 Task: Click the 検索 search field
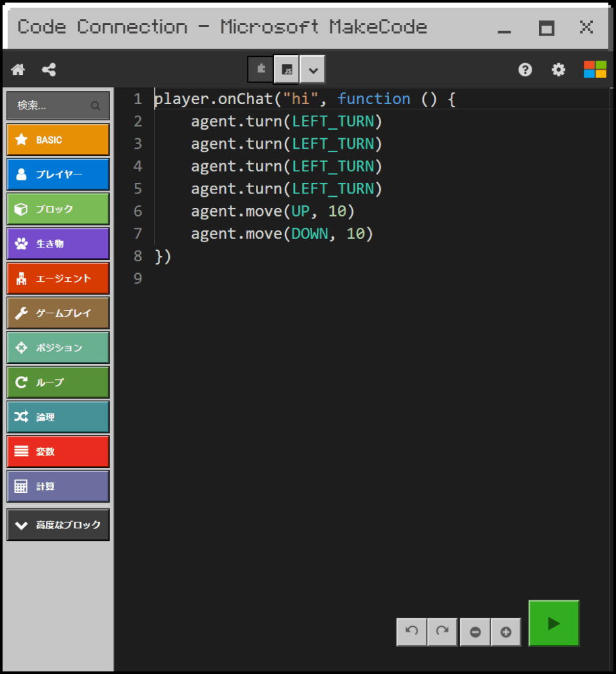58,105
